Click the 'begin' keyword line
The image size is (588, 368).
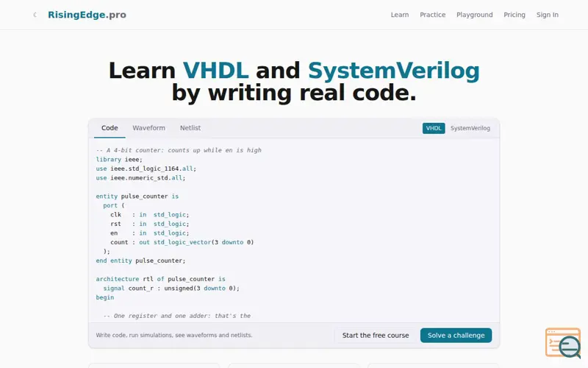[105, 297]
